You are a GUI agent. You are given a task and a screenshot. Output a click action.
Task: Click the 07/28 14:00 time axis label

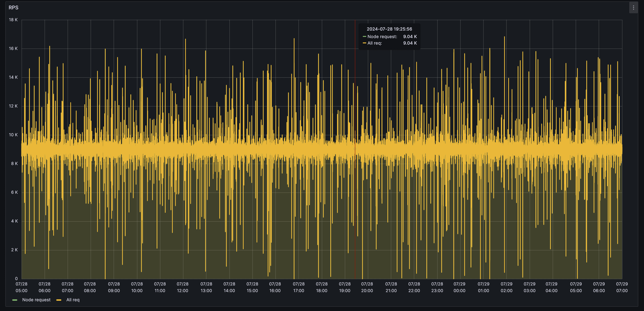[x=229, y=287]
